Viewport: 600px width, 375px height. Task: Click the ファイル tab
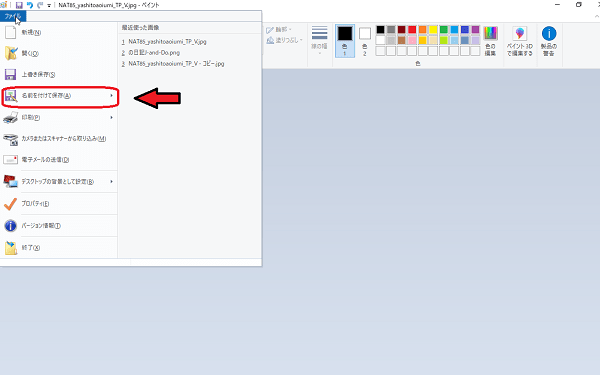tap(13, 16)
